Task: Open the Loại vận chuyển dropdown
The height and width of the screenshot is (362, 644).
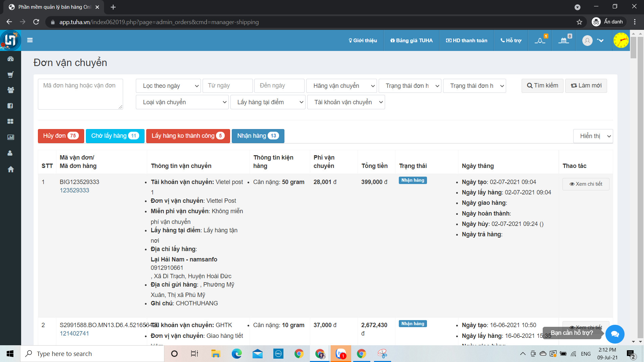Action: tap(182, 102)
